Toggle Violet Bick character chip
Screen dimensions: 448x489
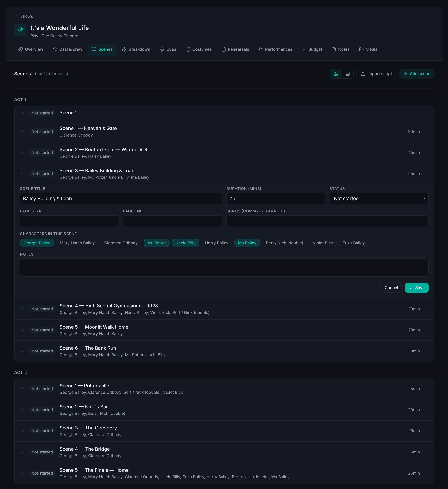point(323,243)
